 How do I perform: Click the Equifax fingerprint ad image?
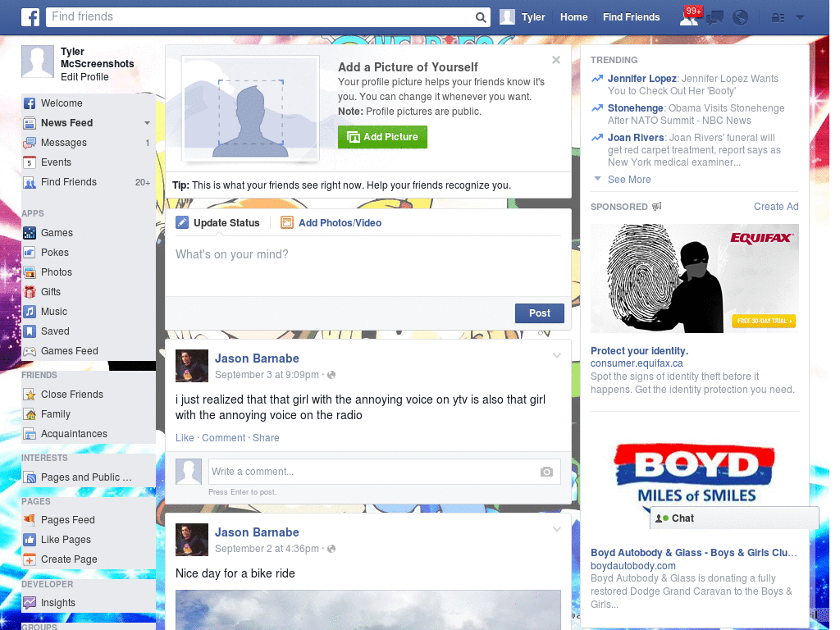point(694,279)
